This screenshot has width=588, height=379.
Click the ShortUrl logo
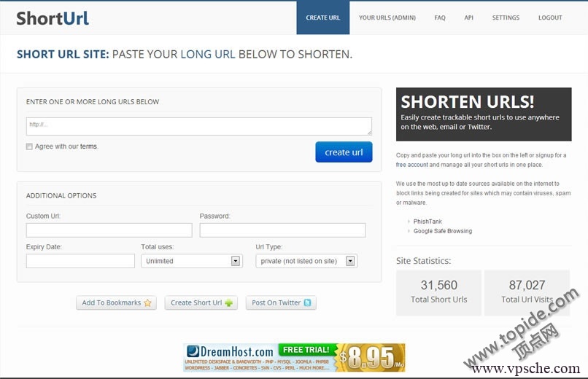click(53, 18)
